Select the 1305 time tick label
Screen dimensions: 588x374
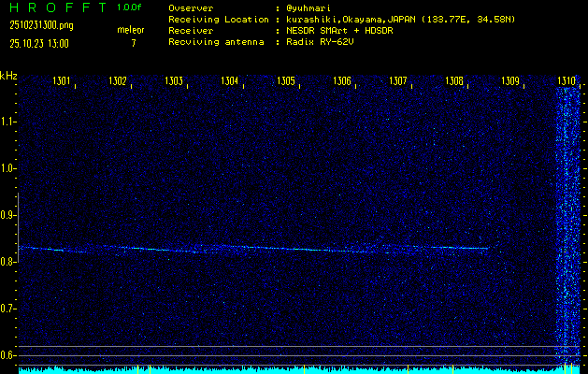[x=286, y=81]
